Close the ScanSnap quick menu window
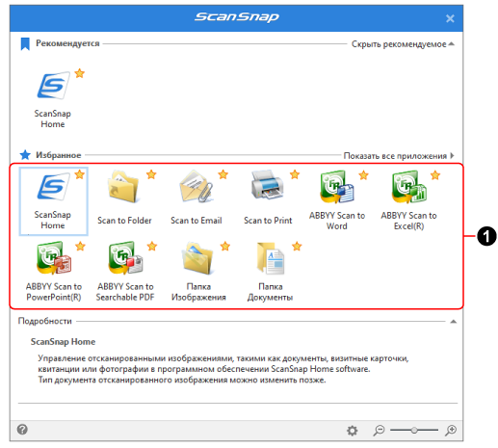 [450, 18]
